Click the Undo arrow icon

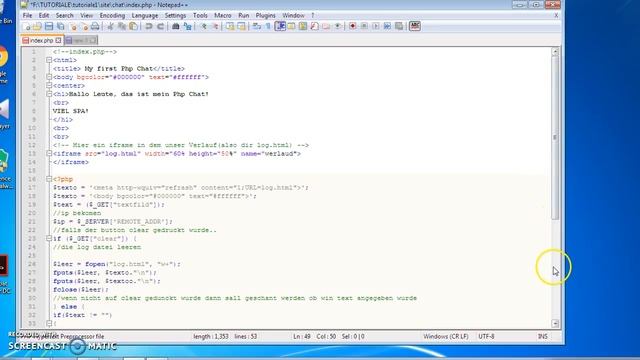tap(149, 27)
